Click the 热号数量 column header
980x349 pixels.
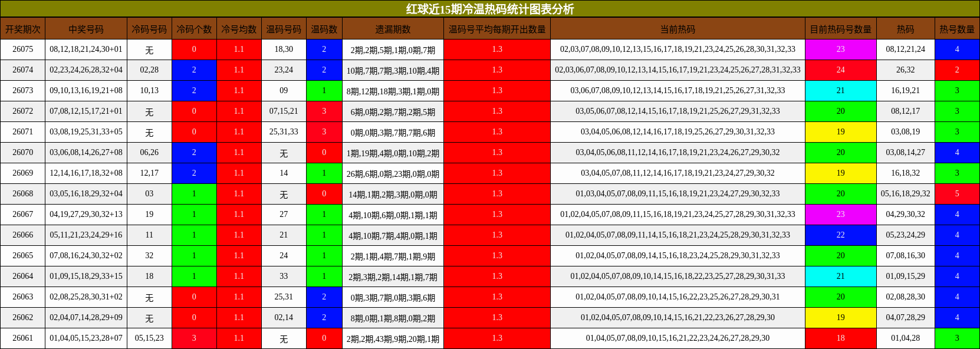point(957,29)
